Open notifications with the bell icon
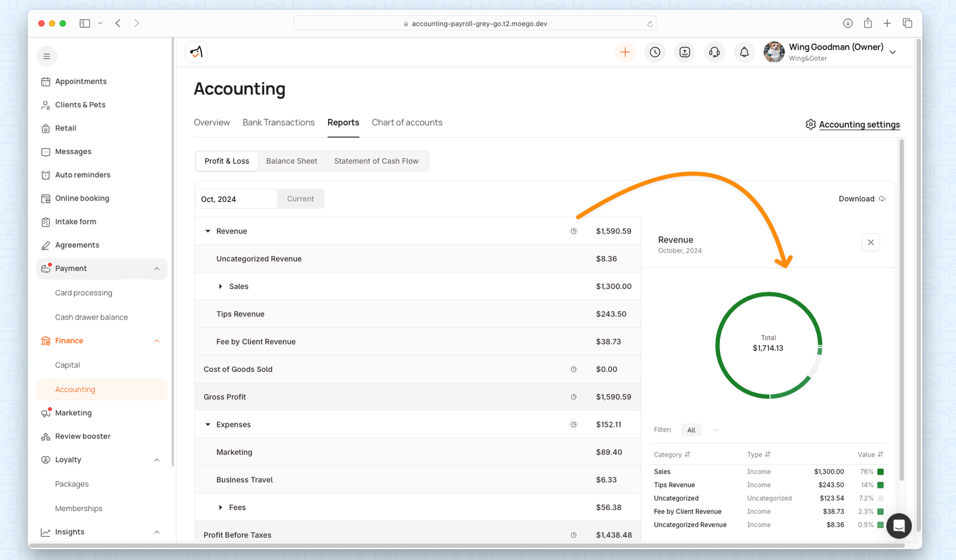This screenshot has width=956, height=560. click(x=744, y=52)
